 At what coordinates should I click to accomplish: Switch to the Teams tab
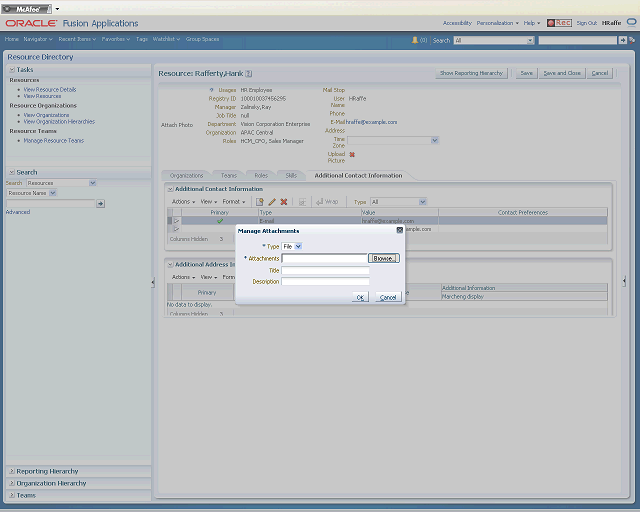[x=229, y=176]
